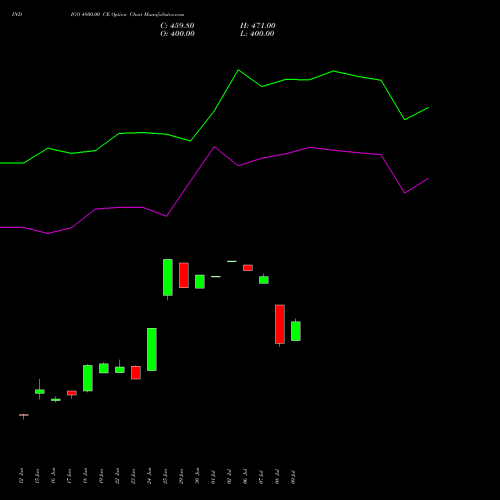The width and height of the screenshot is (500, 500).
Task: Select the '24 Jun' date axis label
Action: pos(149,476)
